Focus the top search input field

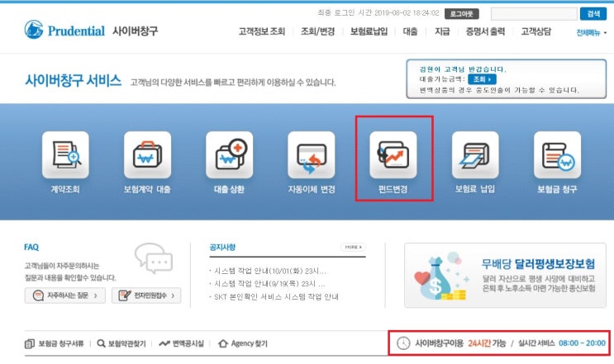[534, 14]
